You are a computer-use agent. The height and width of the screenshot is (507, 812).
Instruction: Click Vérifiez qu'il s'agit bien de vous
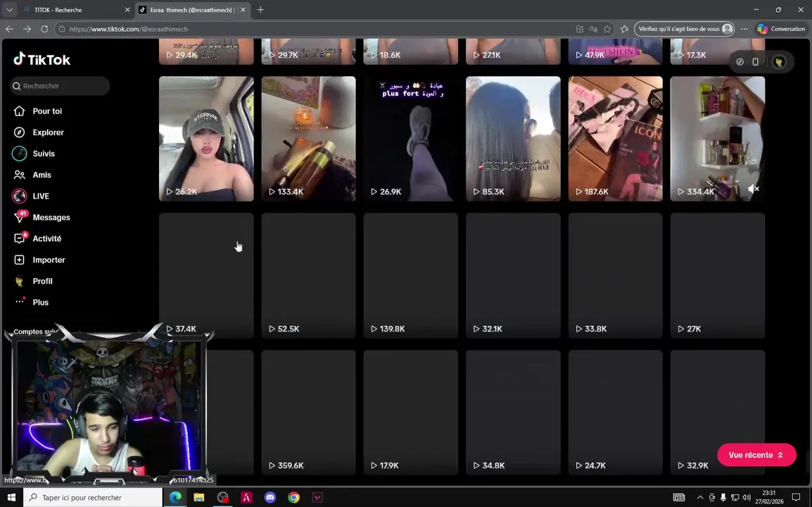coord(685,29)
